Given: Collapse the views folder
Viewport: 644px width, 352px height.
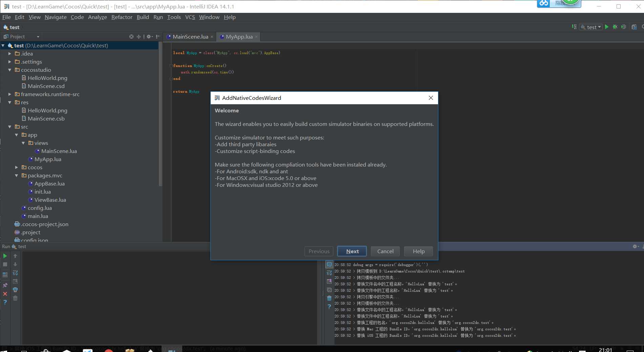Looking at the screenshot, I should (23, 143).
